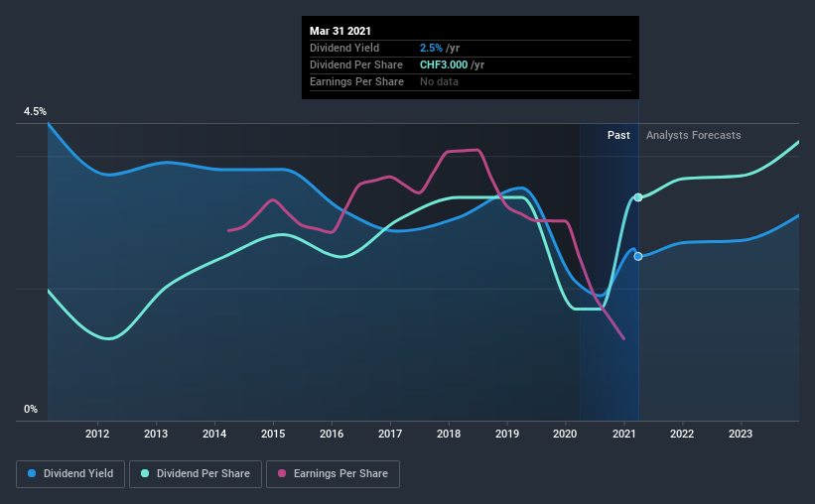Select the 2021 year label on the axis

click(x=623, y=434)
